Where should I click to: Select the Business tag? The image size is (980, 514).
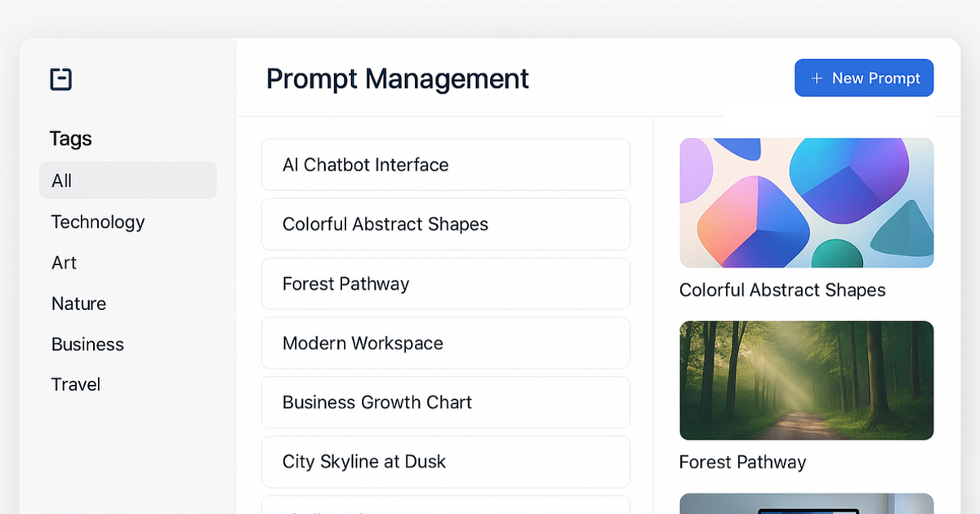87,344
